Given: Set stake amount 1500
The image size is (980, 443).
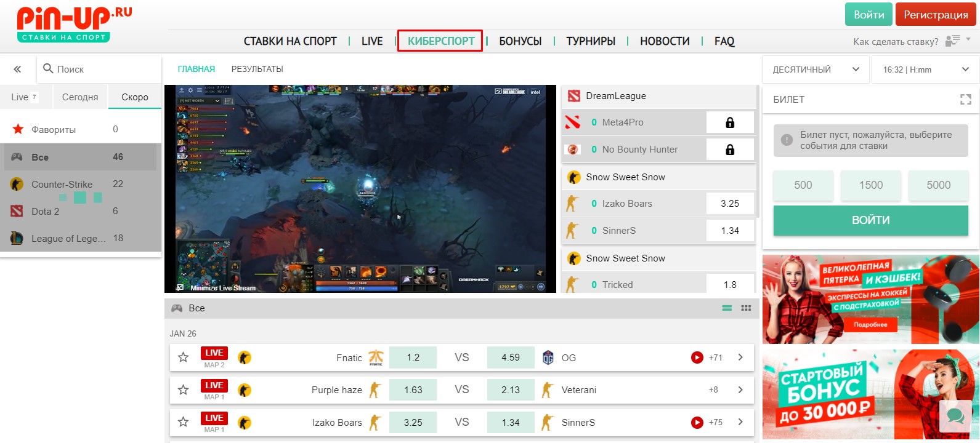Looking at the screenshot, I should click(x=871, y=185).
